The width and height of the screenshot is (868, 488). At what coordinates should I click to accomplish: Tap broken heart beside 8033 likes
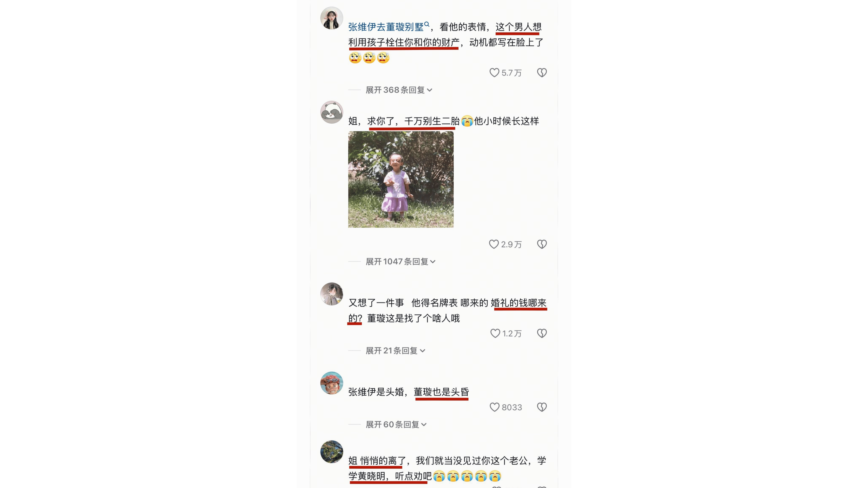pos(542,407)
